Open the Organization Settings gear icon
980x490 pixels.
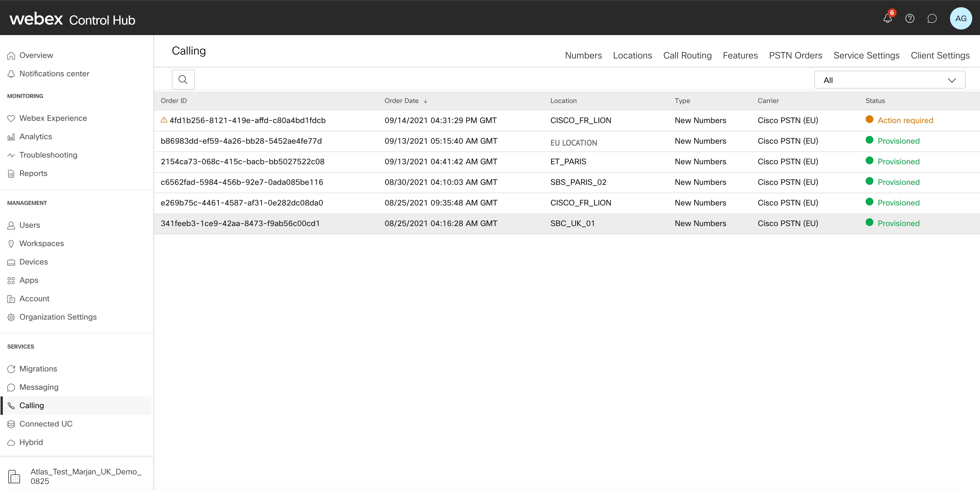(x=11, y=317)
